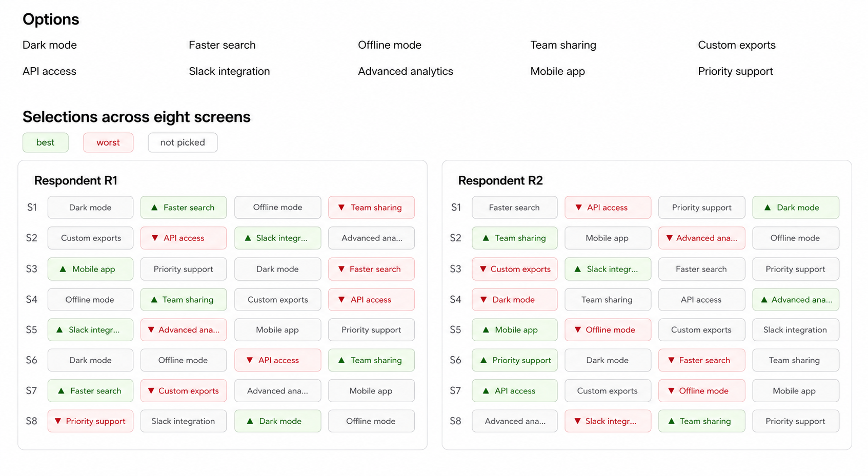Click up-triangle on R1 S3 Mobile app
Image resolution: width=868 pixels, height=476 pixels.
pyautogui.click(x=63, y=269)
